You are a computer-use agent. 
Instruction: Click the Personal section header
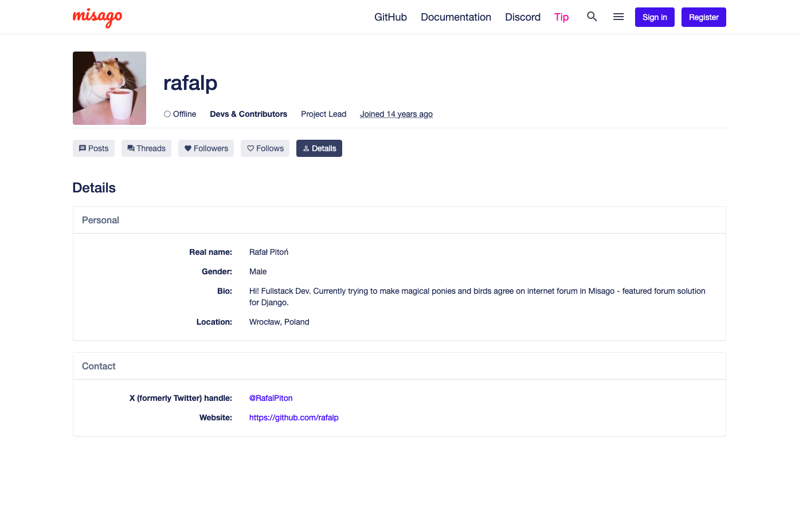399,220
